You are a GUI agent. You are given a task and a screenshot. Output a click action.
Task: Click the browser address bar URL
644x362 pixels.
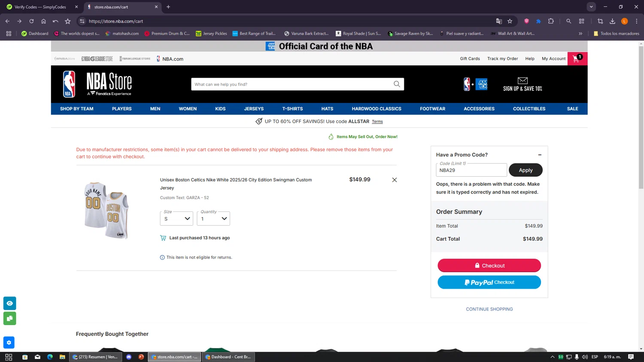pos(116,21)
